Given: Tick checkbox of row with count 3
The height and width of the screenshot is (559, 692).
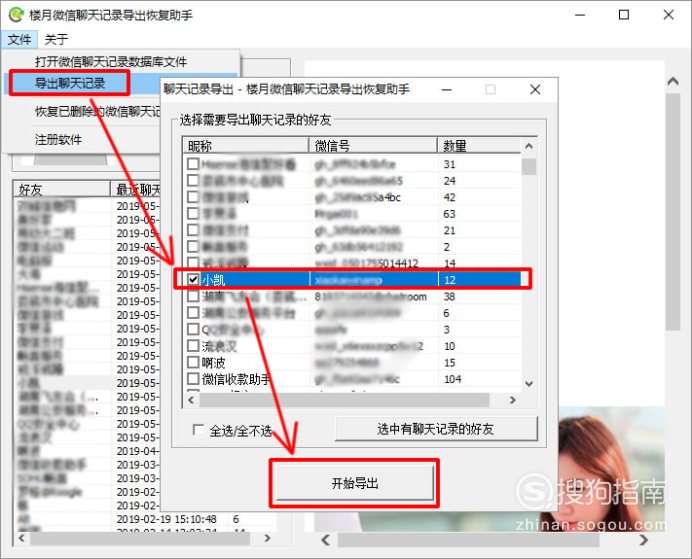Looking at the screenshot, I should pyautogui.click(x=193, y=329).
